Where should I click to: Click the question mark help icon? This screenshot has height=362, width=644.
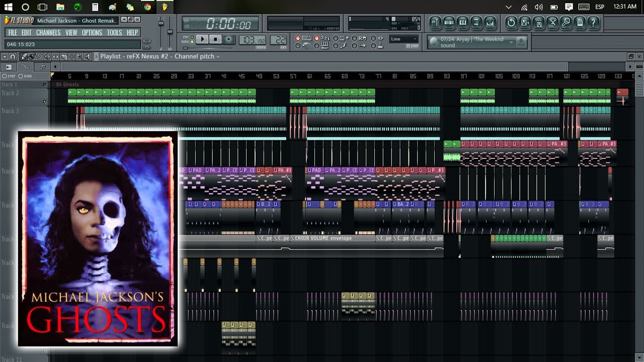point(593,23)
